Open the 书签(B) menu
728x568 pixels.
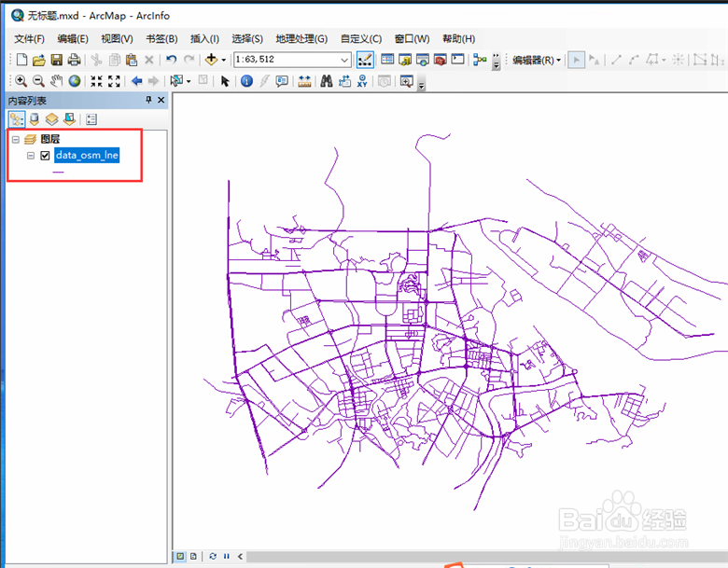(x=161, y=38)
